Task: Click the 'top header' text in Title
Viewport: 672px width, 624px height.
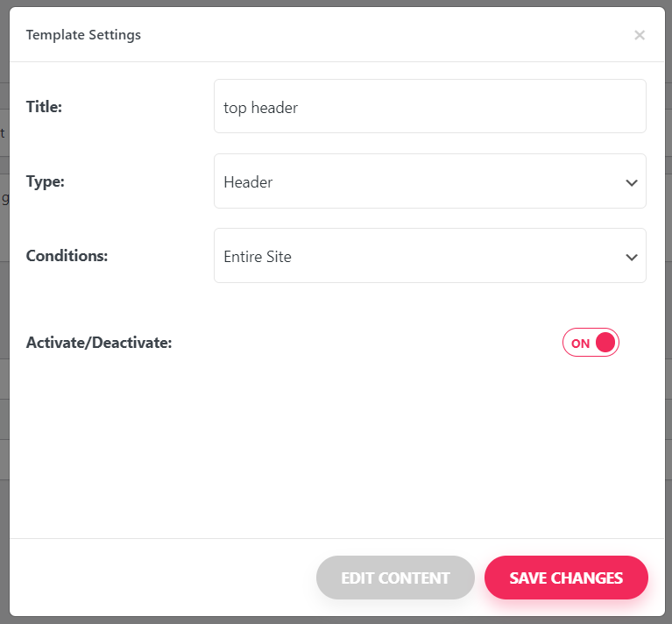Action: tap(260, 108)
